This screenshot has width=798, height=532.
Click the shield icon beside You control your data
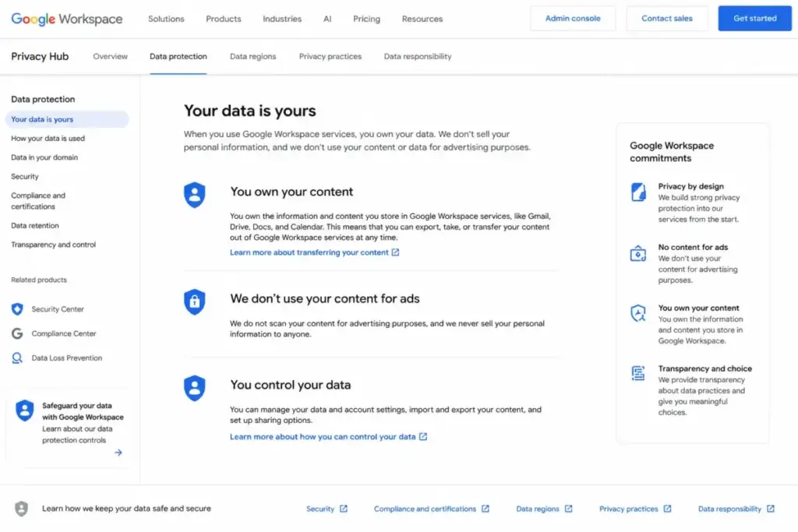pos(194,388)
